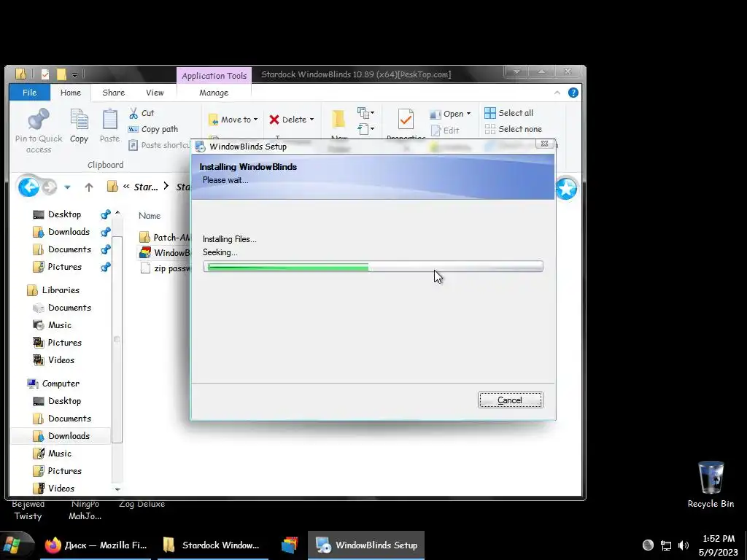
Task: Switch to Mozilla Firefox taskbar button
Action: tap(96, 545)
